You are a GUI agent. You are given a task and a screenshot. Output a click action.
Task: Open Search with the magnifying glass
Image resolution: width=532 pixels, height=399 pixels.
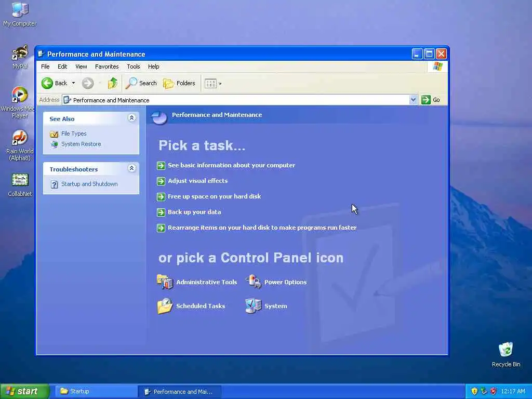141,83
